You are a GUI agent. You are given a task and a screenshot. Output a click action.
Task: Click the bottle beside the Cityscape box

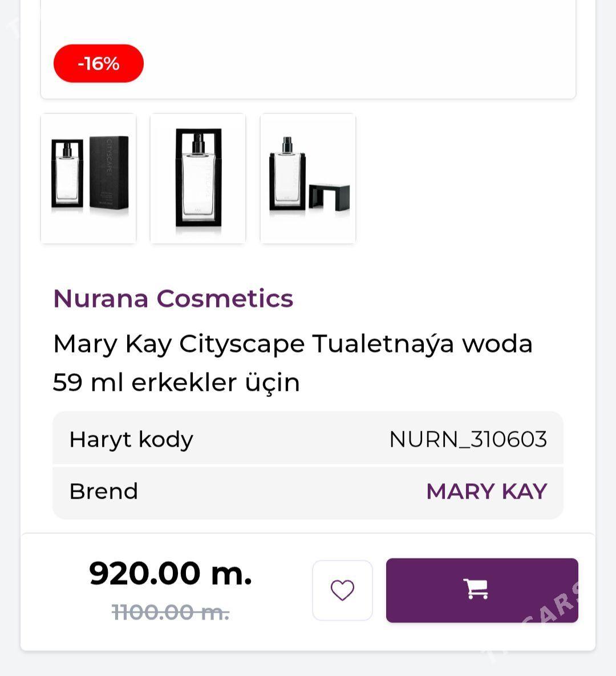tap(67, 175)
